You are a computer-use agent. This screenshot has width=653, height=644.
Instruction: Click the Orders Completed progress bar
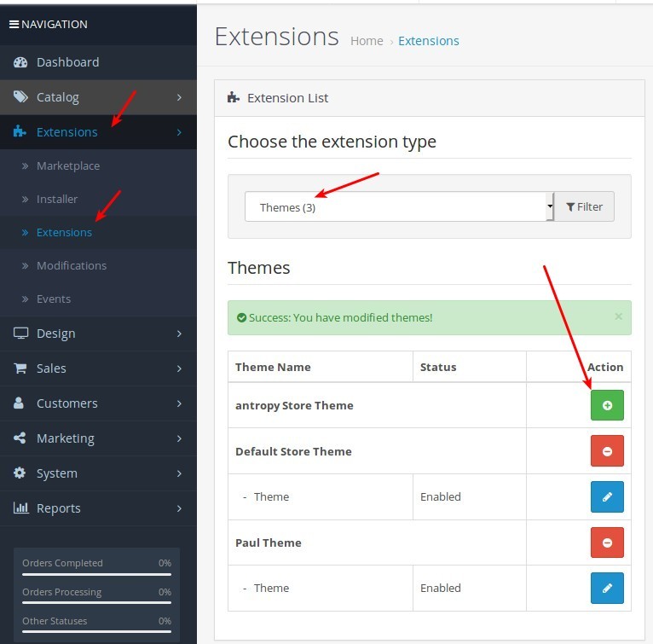pyautogui.click(x=96, y=574)
